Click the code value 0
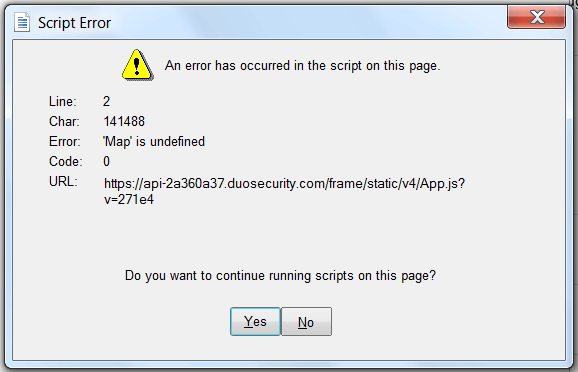This screenshot has height=372, width=578. point(107,161)
